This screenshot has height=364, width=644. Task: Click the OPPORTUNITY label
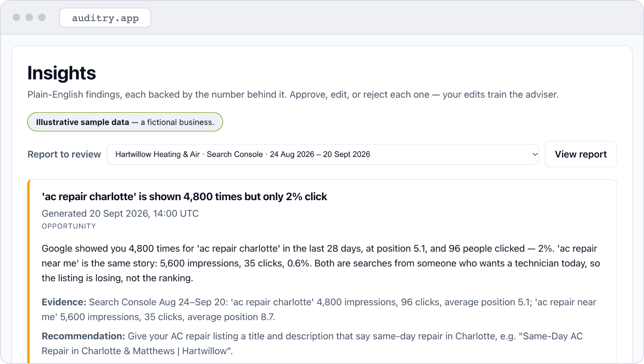tap(69, 226)
